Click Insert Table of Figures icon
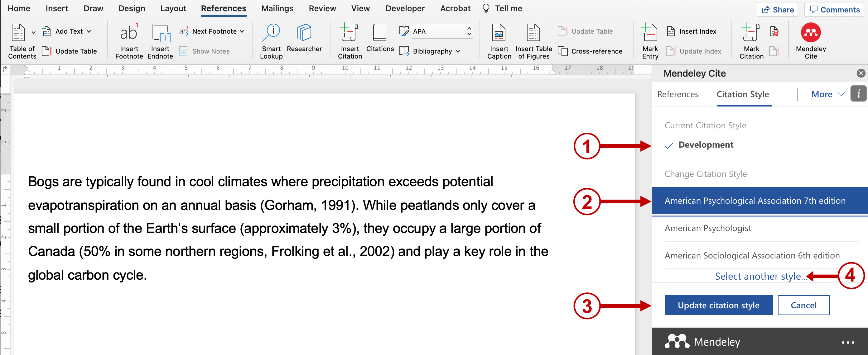The image size is (868, 355). tap(533, 33)
